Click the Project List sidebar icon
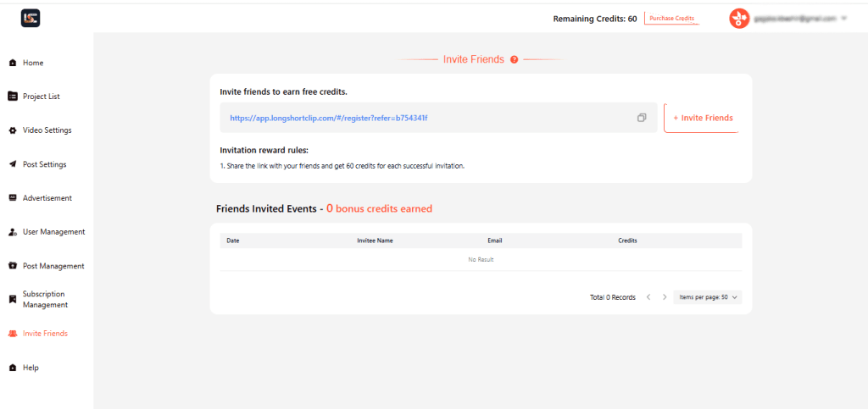Screen dimensions: 868x409 coord(13,97)
